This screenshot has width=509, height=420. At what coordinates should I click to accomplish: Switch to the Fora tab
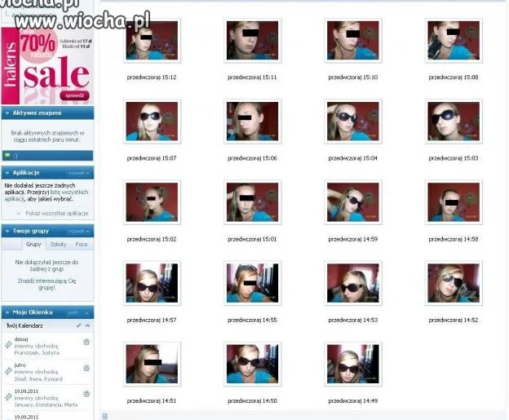coord(81,244)
